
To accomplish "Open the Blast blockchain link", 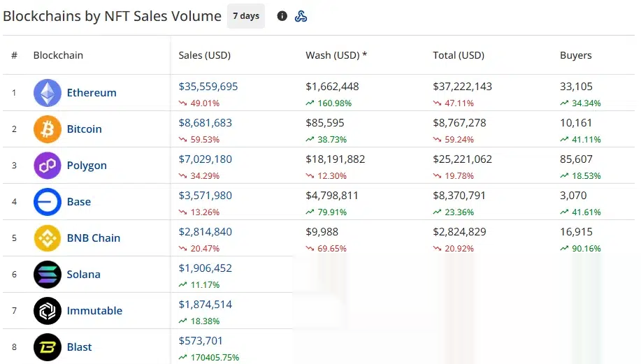I will click(x=79, y=347).
